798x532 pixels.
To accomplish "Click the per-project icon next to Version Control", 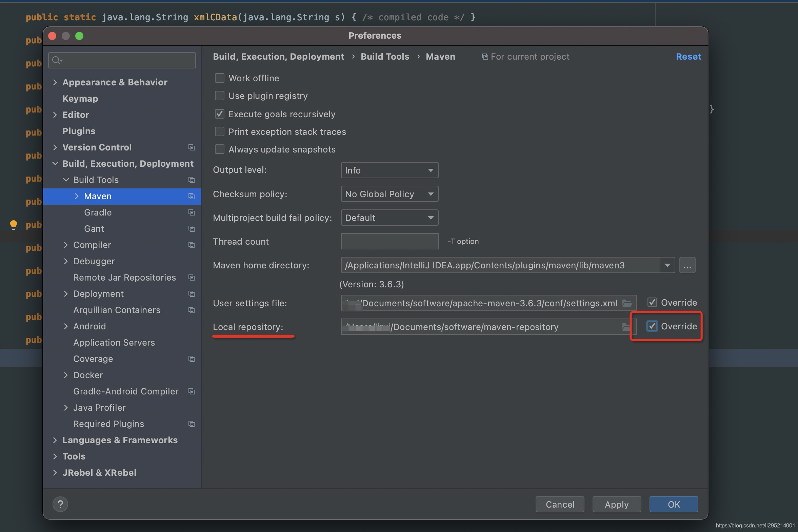I will tap(192, 147).
